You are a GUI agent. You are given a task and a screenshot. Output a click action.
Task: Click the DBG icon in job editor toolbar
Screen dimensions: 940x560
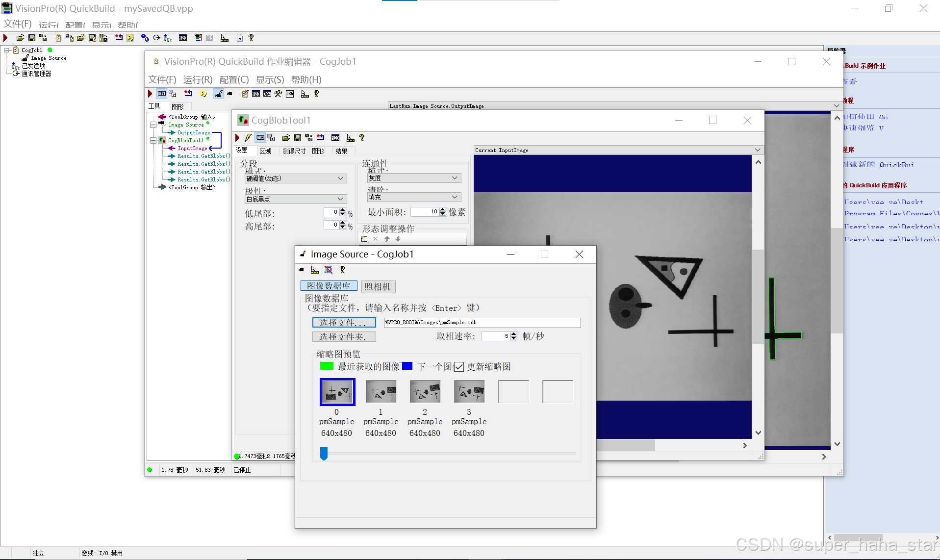coord(290,94)
